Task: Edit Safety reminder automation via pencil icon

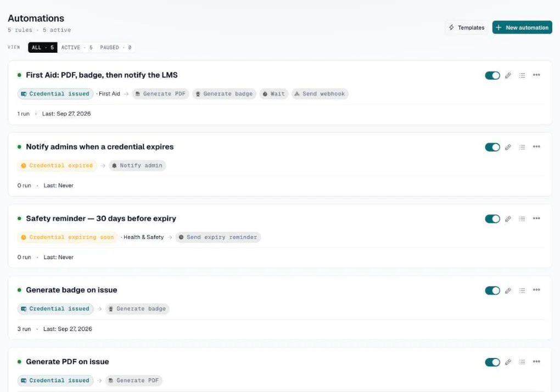Action: click(508, 219)
